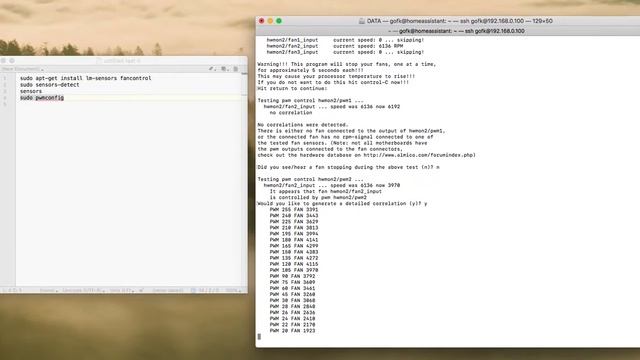This screenshot has height=360, width=640.
Task: Click the 'Warning!!! This program will stop your fans' line
Action: (x=347, y=64)
